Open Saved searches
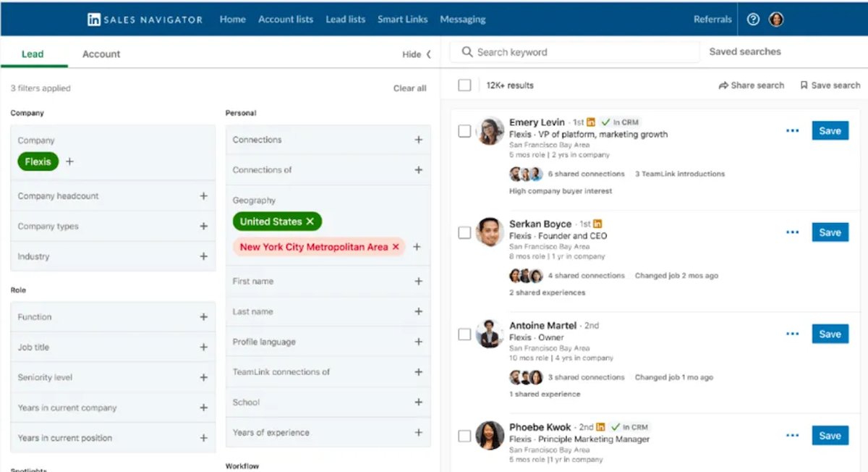Viewport: 868px width, 472px height. [745, 51]
